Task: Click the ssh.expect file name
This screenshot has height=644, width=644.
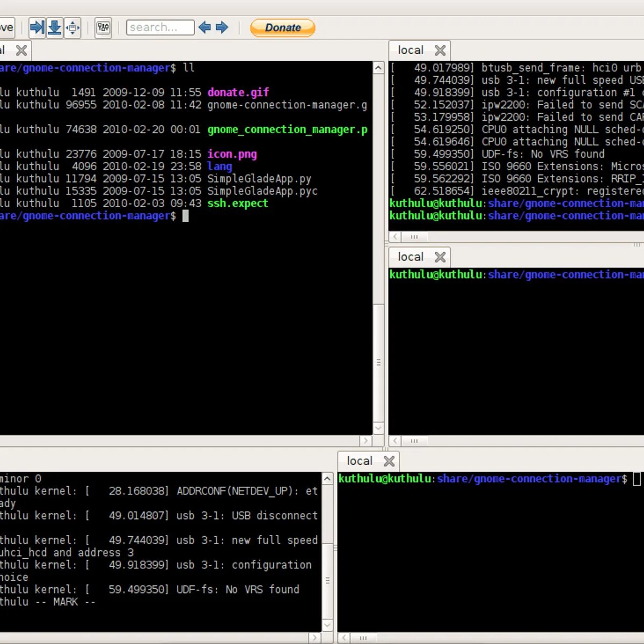Action: (238, 203)
